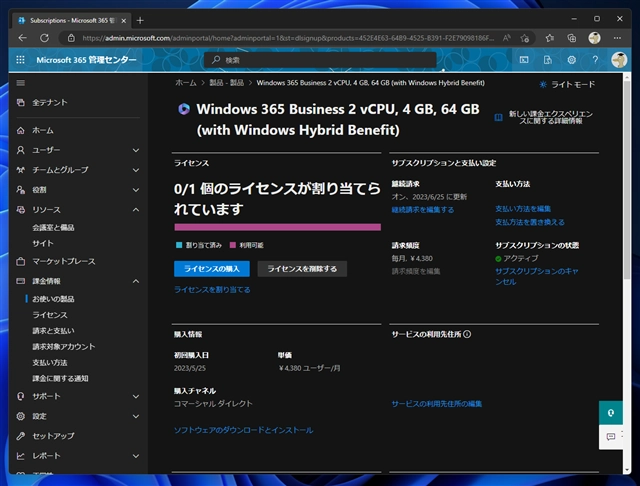Click the ライセンスを削除する button
This screenshot has height=486, width=640.
click(302, 269)
